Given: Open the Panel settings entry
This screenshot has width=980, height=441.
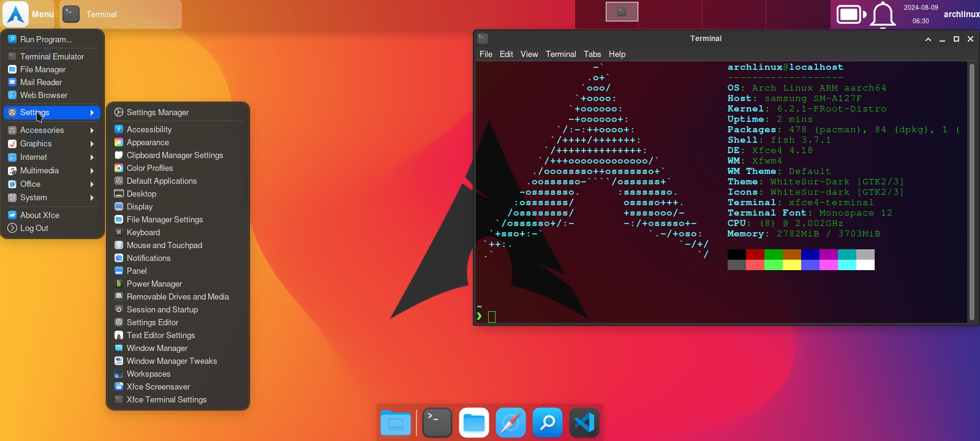Looking at the screenshot, I should [x=178, y=271].
